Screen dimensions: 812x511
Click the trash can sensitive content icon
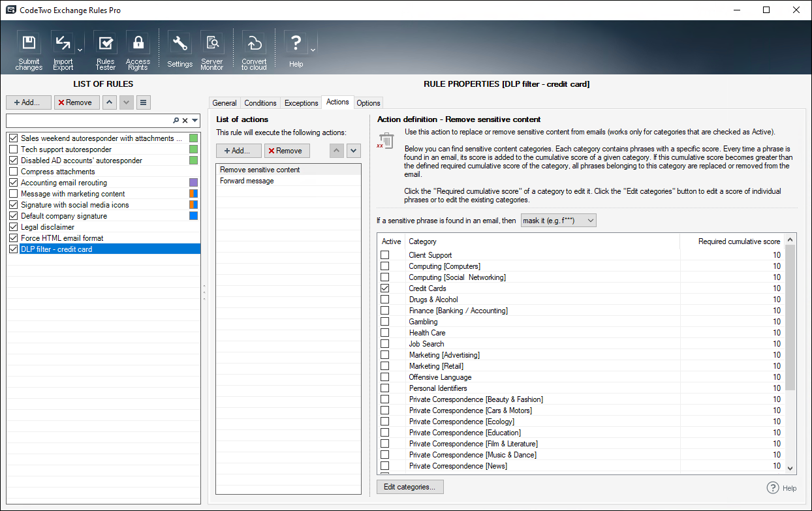[x=385, y=140]
